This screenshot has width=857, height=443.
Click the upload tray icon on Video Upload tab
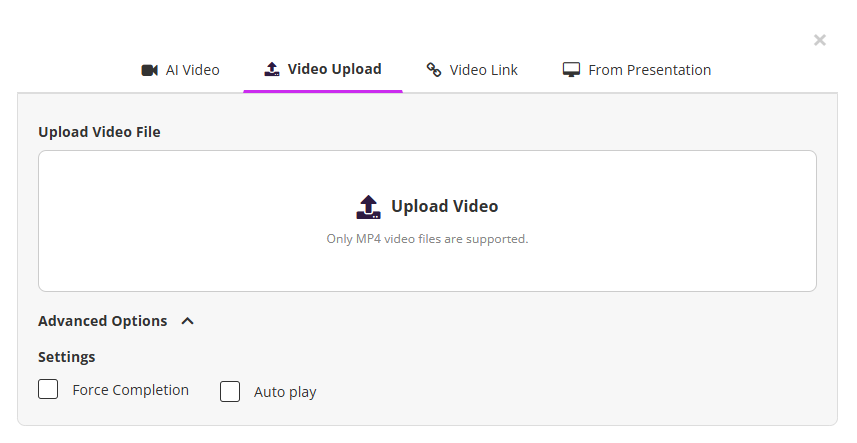(x=271, y=69)
